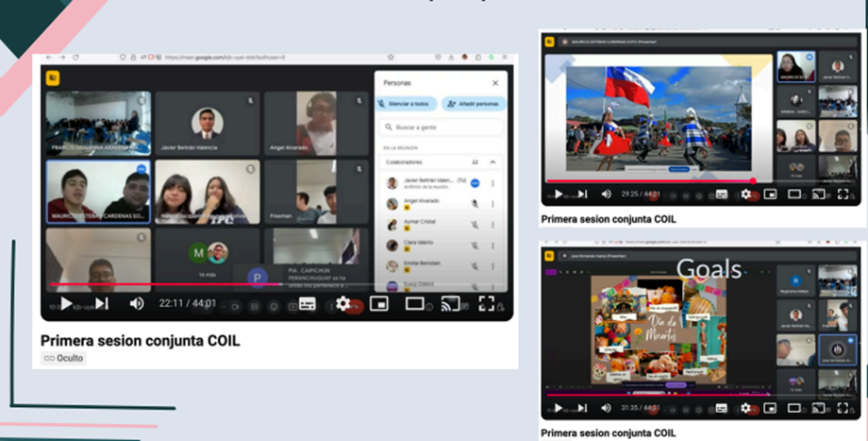868x441 pixels.
Task: Play the 22:11 video in the left player
Action: 65,304
